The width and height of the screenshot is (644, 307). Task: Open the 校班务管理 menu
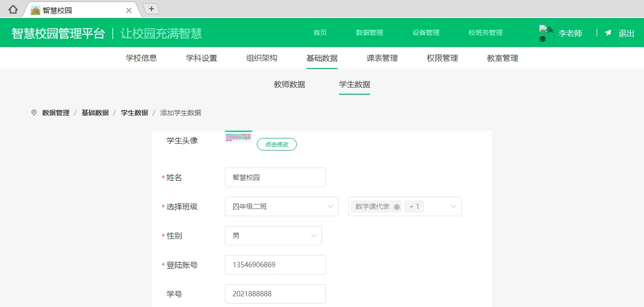486,33
